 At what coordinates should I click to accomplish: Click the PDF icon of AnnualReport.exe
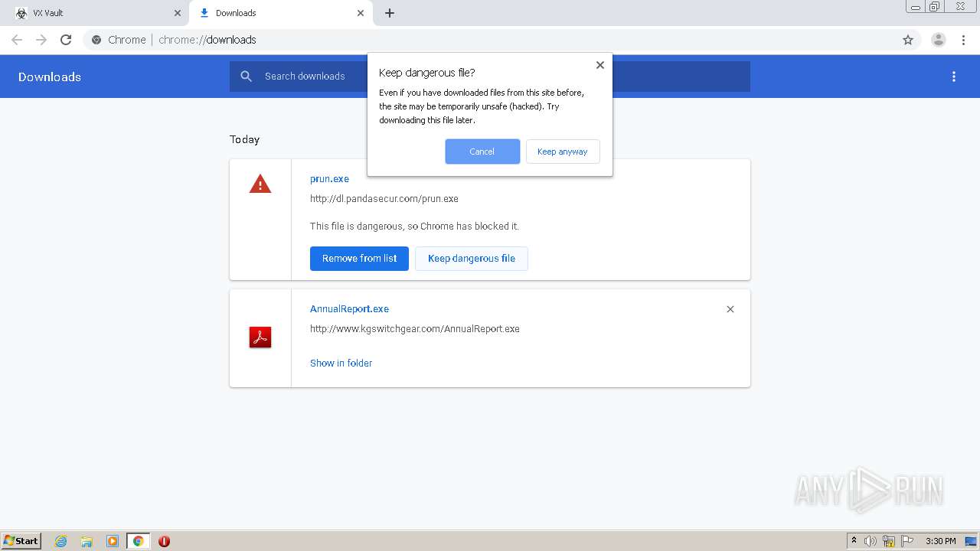click(x=260, y=337)
